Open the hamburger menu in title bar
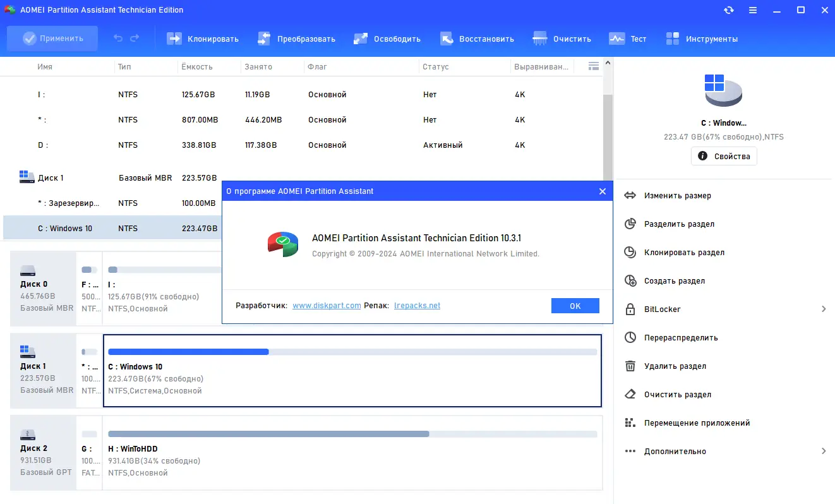 tap(753, 10)
